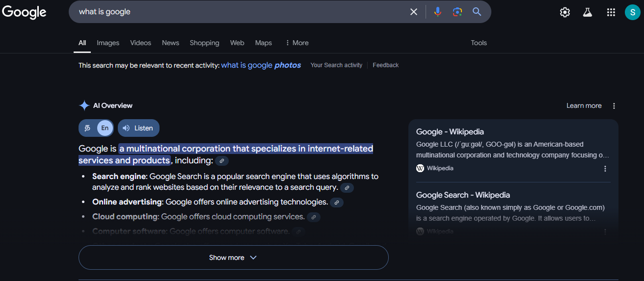Switch to the Images tab
644x281 pixels.
point(108,43)
